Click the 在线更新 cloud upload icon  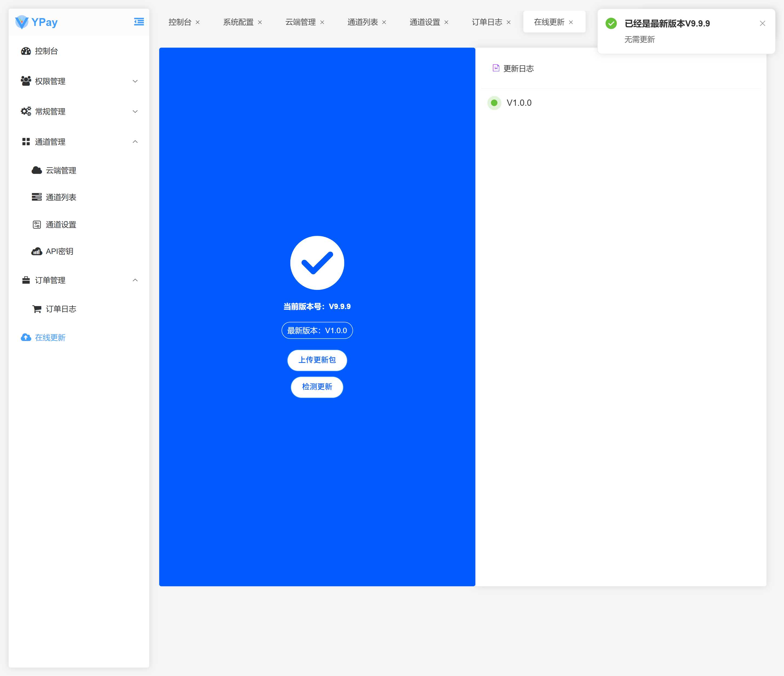[26, 337]
